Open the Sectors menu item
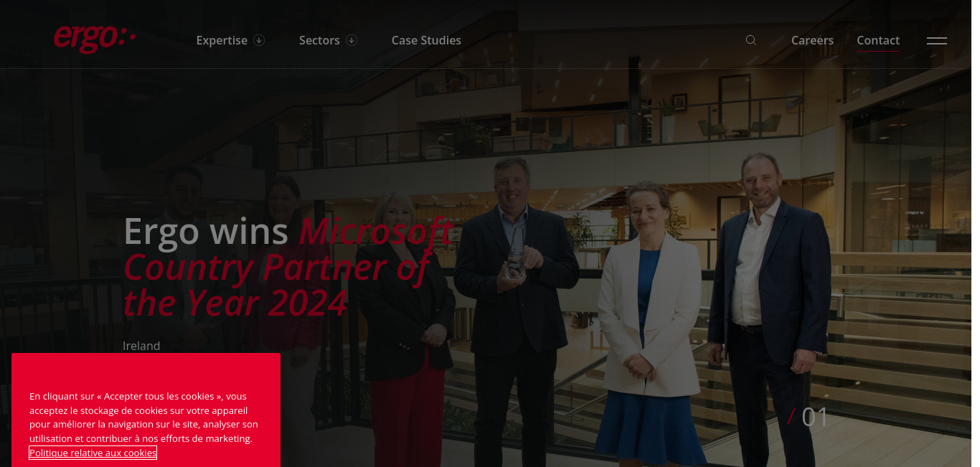The height and width of the screenshot is (467, 980). click(319, 40)
